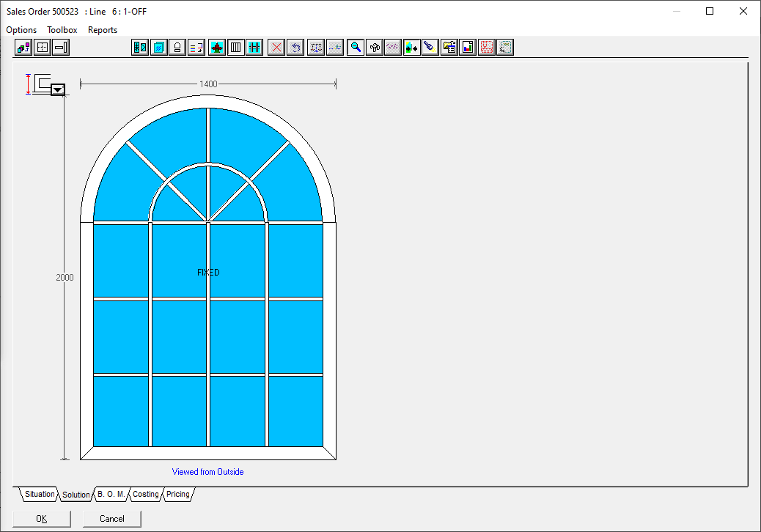The height and width of the screenshot is (532, 761).
Task: Open the Reports menu
Action: coord(103,30)
